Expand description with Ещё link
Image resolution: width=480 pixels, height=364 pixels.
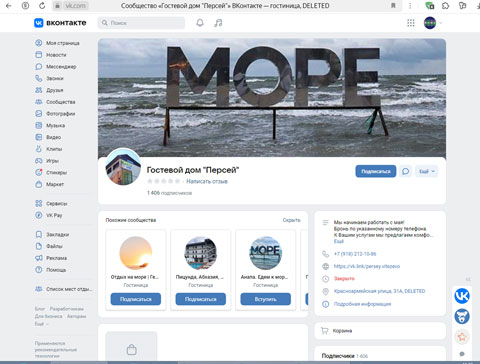coord(339,241)
